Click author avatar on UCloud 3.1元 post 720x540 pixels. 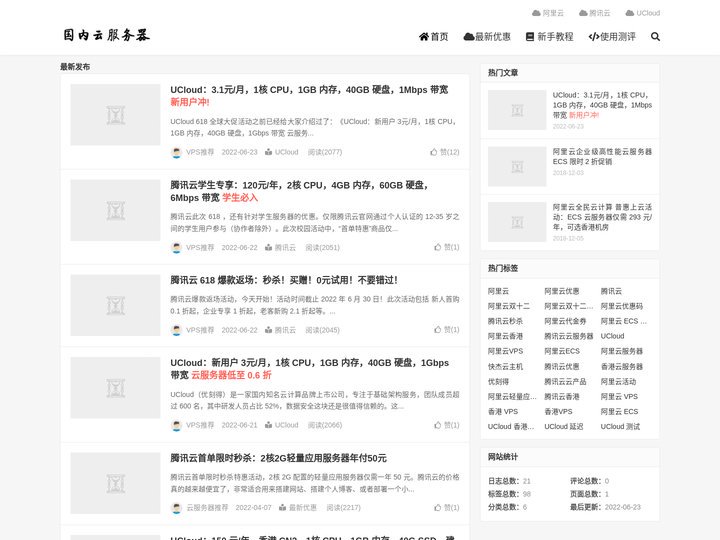point(176,152)
